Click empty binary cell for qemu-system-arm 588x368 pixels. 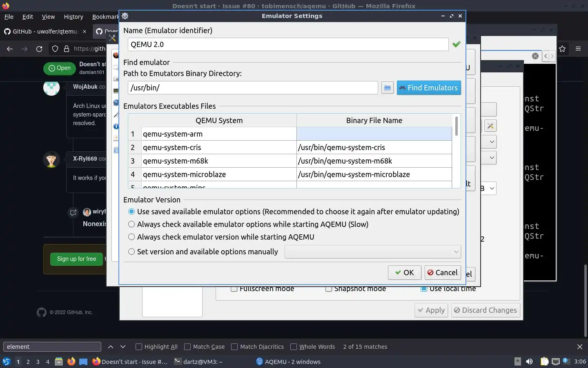pyautogui.click(x=374, y=134)
